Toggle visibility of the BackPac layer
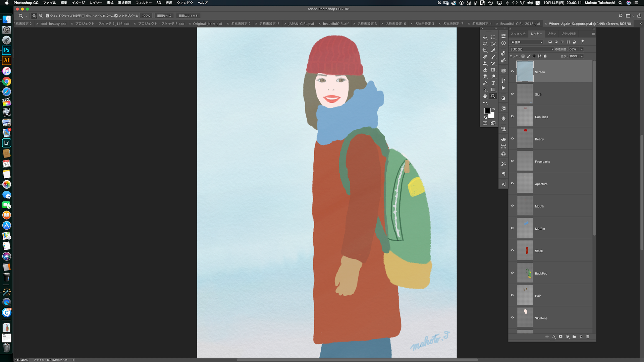This screenshot has width=644, height=362. (512, 273)
